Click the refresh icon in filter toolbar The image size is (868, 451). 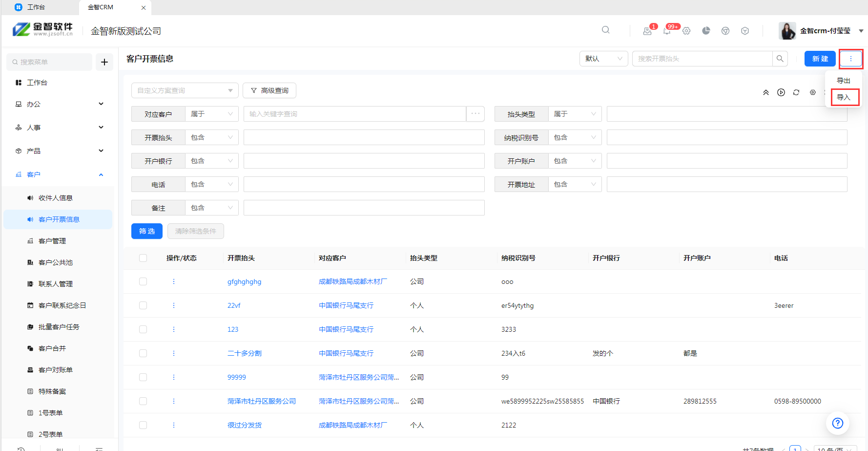coord(796,92)
